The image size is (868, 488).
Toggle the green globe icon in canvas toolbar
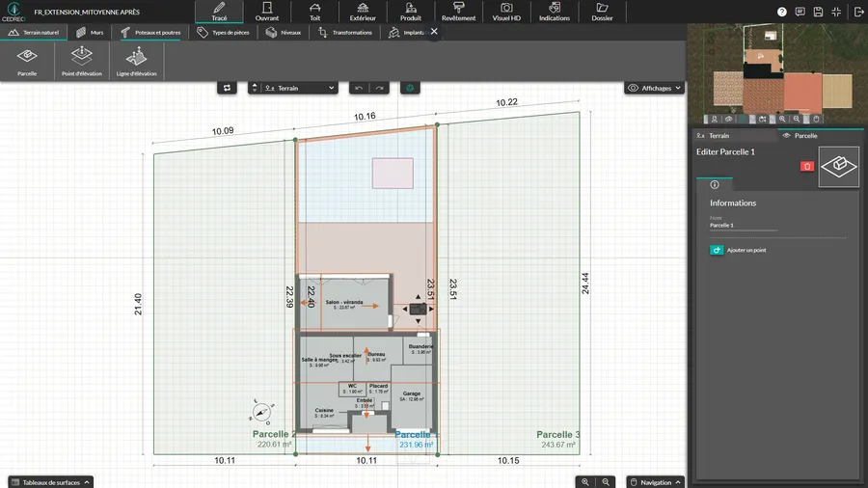(x=409, y=88)
